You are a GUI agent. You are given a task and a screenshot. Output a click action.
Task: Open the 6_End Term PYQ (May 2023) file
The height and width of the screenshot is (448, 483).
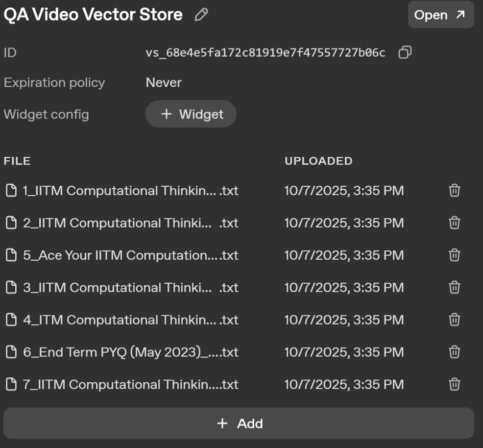click(x=122, y=352)
